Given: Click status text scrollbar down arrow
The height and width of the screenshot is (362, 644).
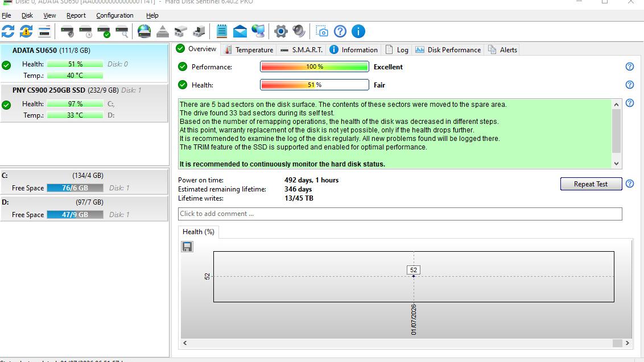Looking at the screenshot, I should pos(617,163).
